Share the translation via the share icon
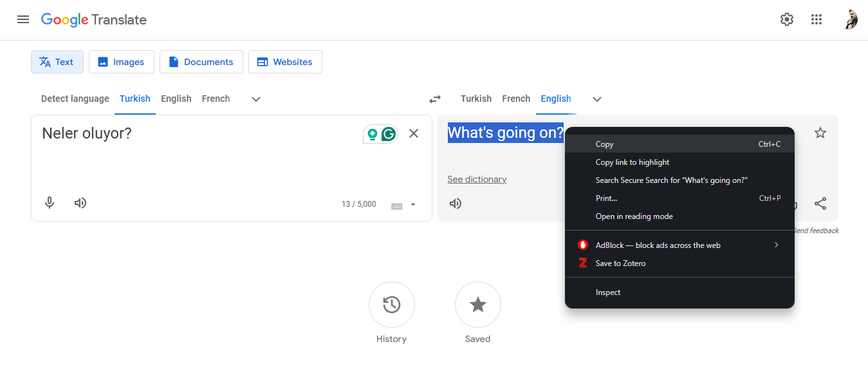Screen dimensions: 868x380 point(820,203)
